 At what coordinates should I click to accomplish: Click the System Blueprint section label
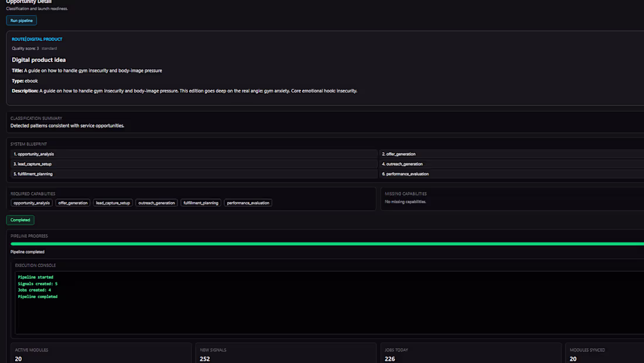(29, 144)
